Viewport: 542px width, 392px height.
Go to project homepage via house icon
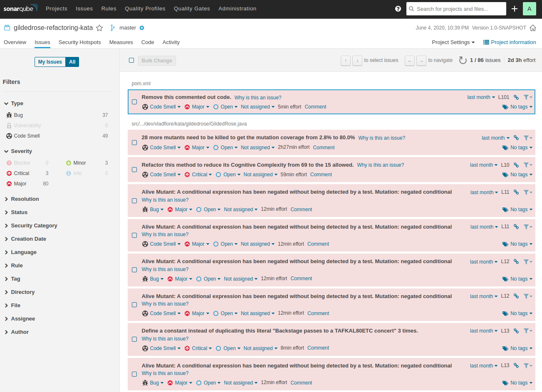point(533,28)
